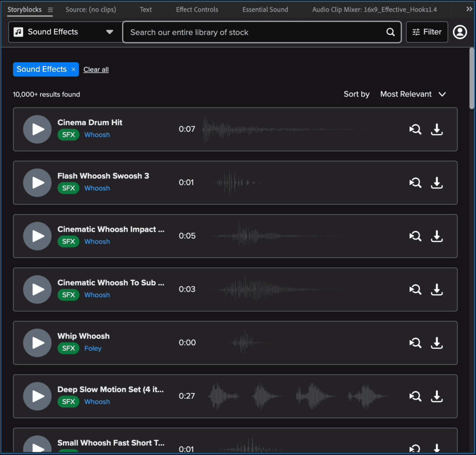Find similar to Deep Slow Motion Set
This screenshot has width=476, height=455.
click(415, 396)
